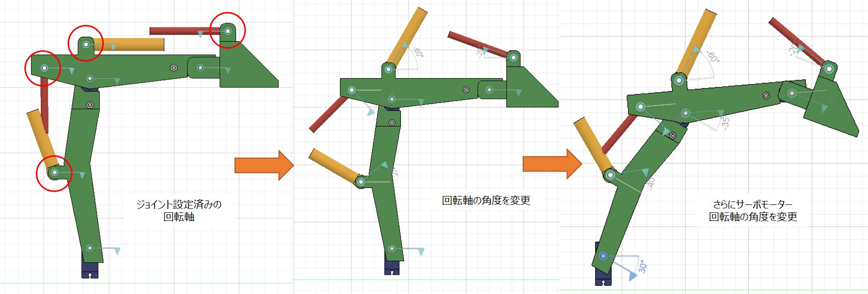The width and height of the screenshot is (868, 294).
Task: Click the second orange arrow before the right view
Action: coord(552,163)
